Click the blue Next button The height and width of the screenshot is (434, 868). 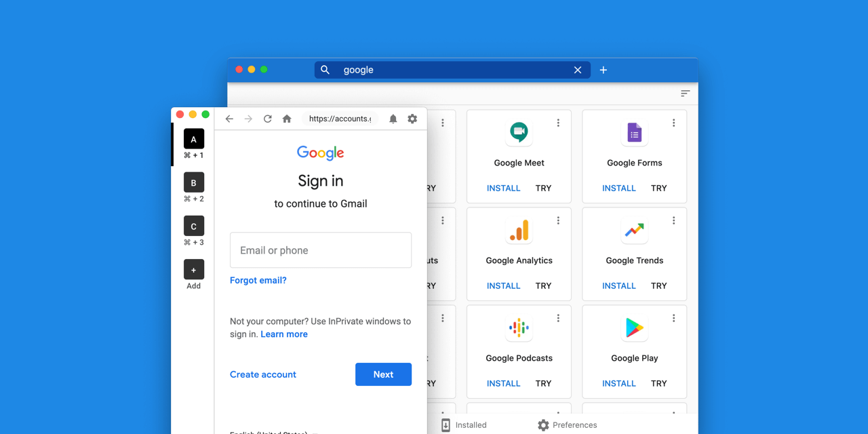tap(383, 374)
